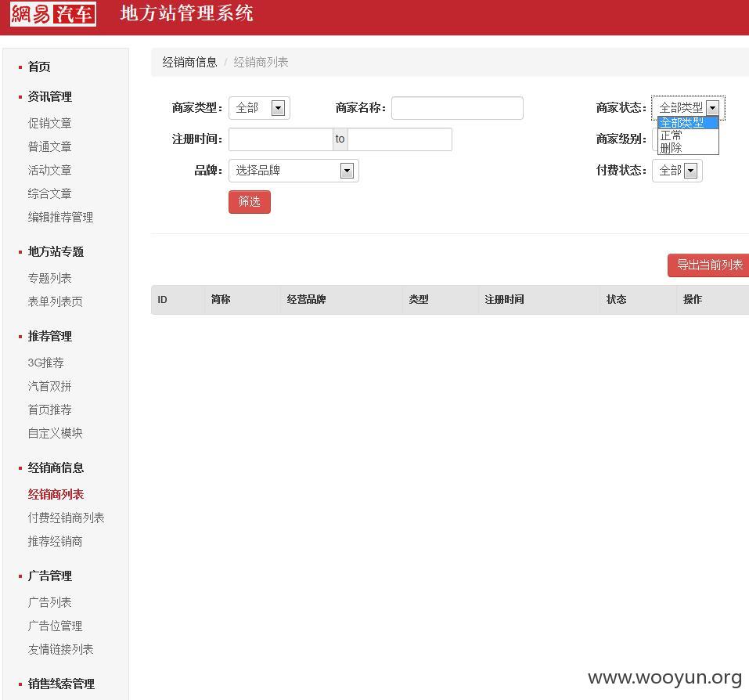The width and height of the screenshot is (749, 700).
Task: Open 3G推荐 in sidebar
Action: pyautogui.click(x=46, y=363)
